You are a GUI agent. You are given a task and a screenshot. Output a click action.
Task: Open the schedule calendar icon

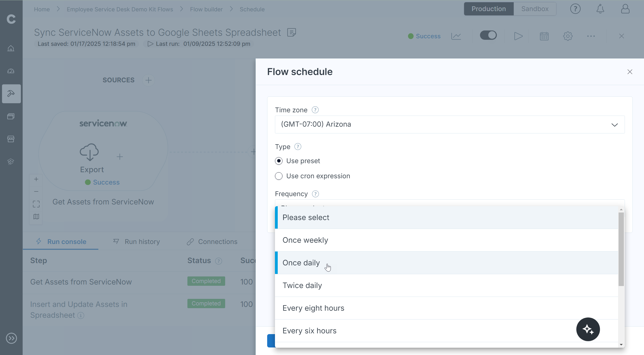point(544,36)
